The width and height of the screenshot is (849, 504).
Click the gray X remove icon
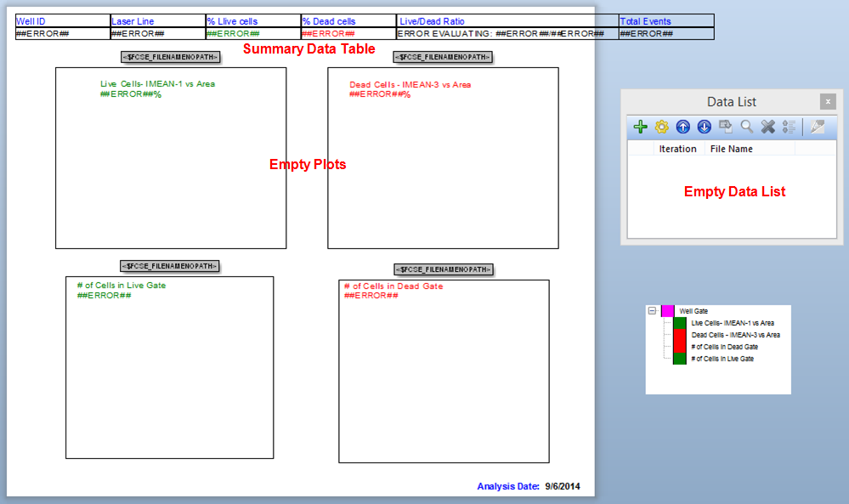click(768, 127)
